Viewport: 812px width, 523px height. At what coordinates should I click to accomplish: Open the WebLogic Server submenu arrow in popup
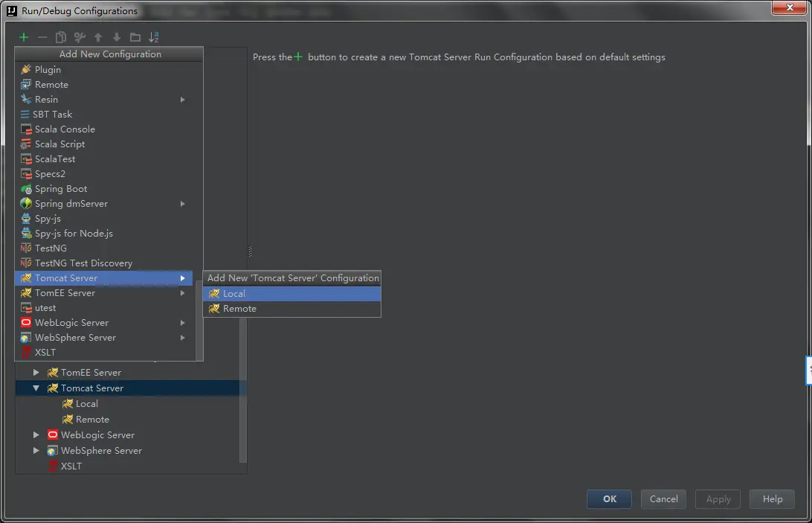point(182,323)
